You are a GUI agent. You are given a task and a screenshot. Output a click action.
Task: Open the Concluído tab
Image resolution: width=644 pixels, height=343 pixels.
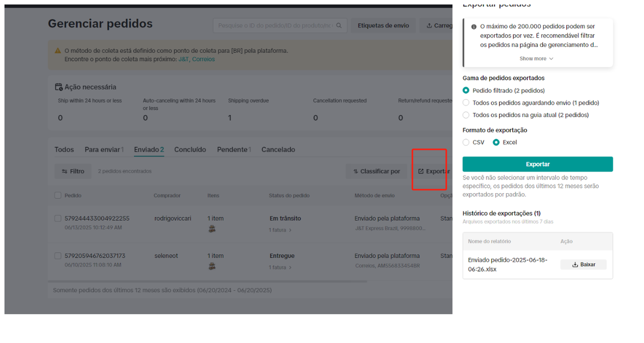(x=190, y=149)
